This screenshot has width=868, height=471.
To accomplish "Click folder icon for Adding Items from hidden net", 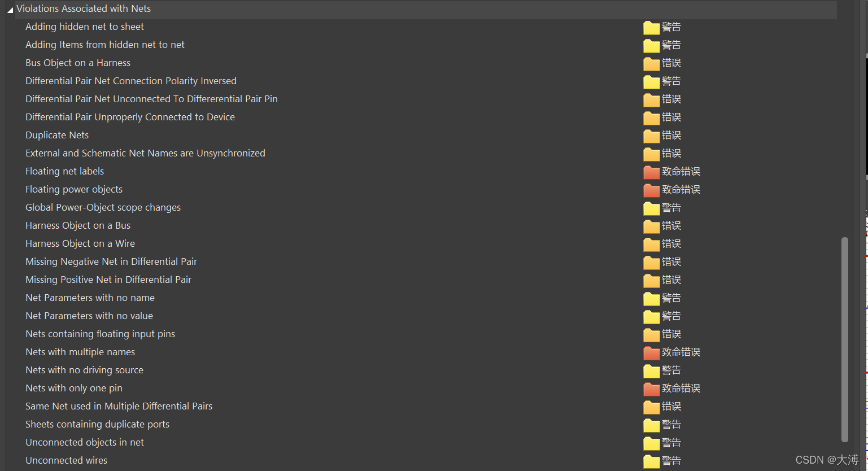I will click(x=651, y=45).
